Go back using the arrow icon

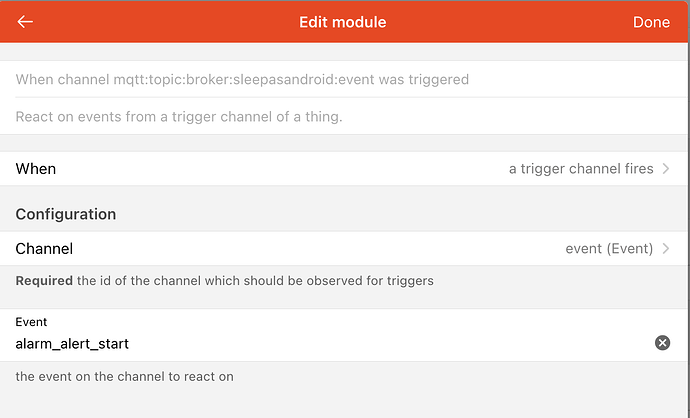point(25,22)
